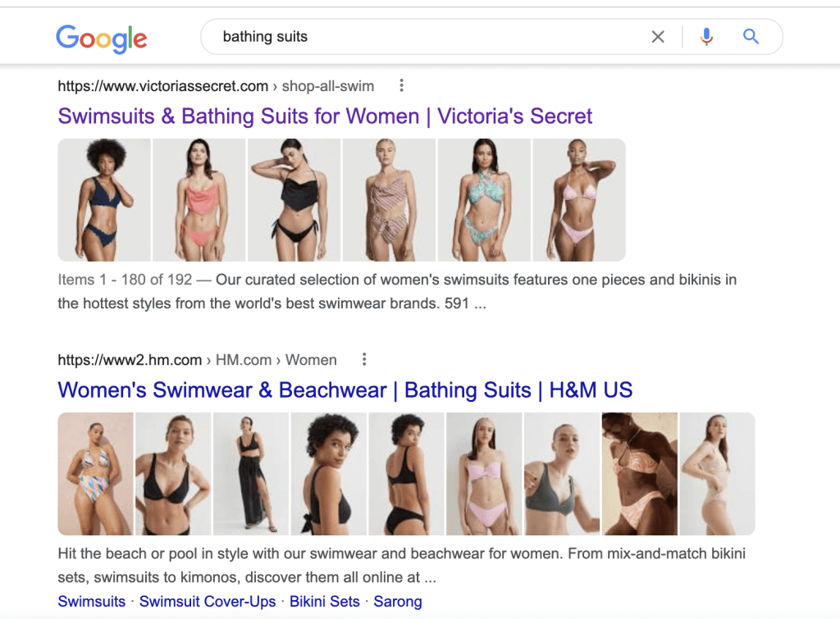
Task: Select the long black cover-up skirt thumbnail
Action: (x=251, y=474)
